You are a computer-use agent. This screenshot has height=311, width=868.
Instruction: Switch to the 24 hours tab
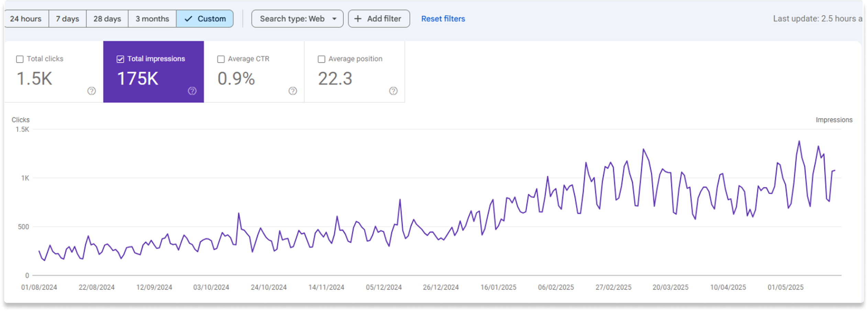(26, 19)
